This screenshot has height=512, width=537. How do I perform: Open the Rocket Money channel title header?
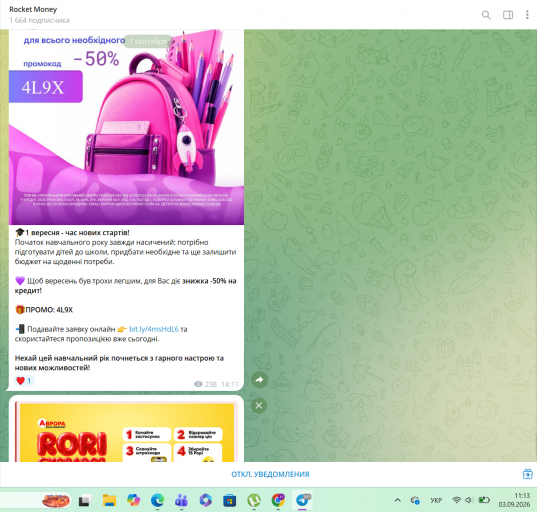[x=33, y=9]
